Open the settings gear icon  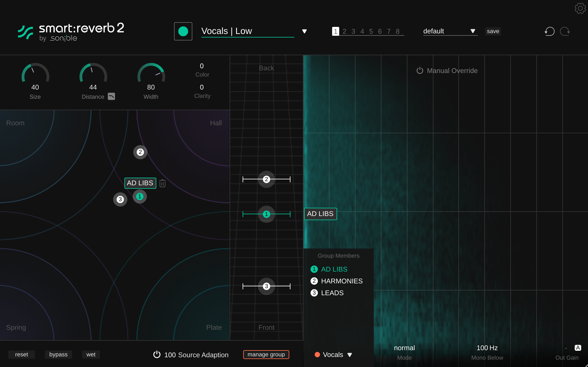580,8
